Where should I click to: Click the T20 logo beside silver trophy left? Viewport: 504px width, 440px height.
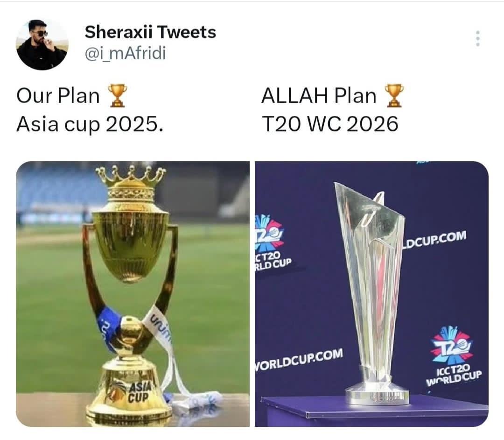(272, 243)
